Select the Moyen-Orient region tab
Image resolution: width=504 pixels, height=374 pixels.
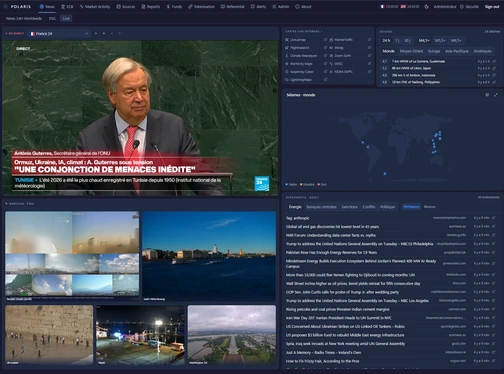[411, 51]
